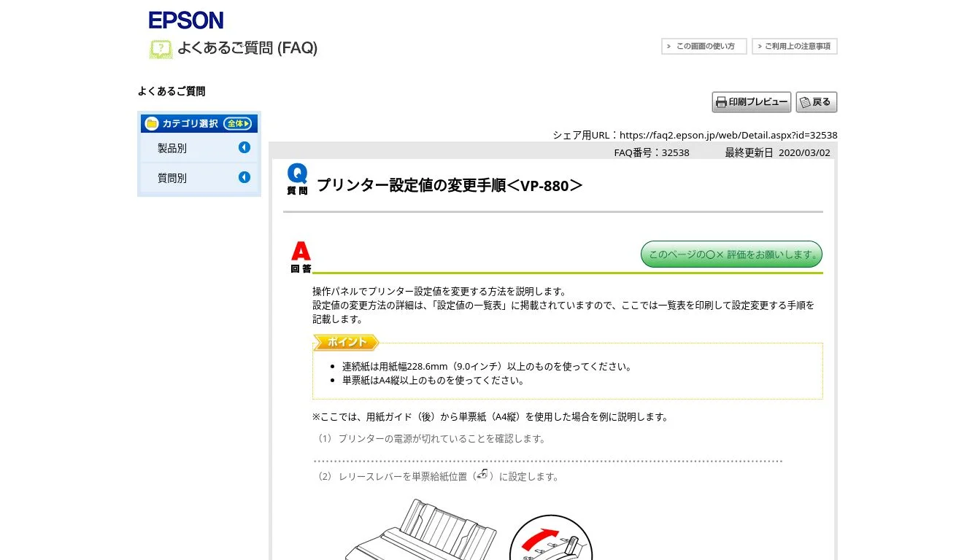Screen dimensions: 975x560
Task: Click the 戻る button
Action: 817,102
